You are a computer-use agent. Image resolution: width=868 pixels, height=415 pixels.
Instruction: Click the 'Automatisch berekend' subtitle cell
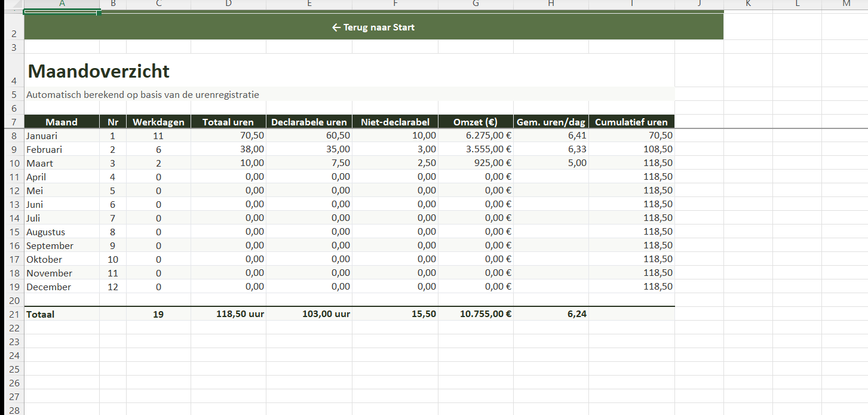click(x=143, y=94)
